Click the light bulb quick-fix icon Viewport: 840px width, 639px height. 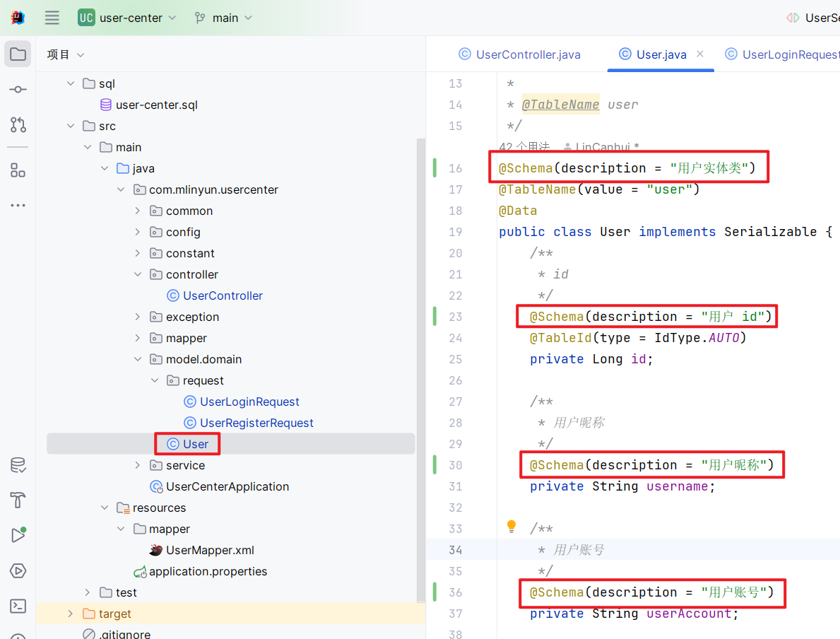click(511, 527)
